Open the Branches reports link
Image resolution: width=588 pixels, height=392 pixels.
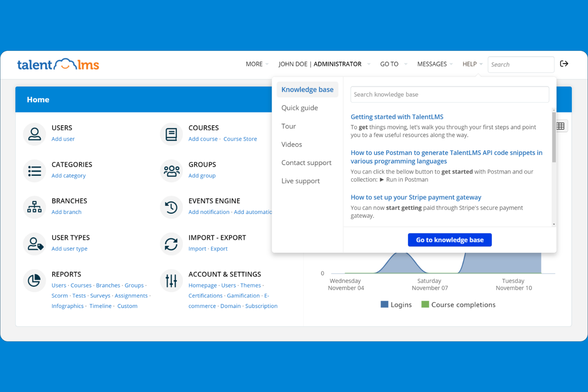tap(108, 285)
